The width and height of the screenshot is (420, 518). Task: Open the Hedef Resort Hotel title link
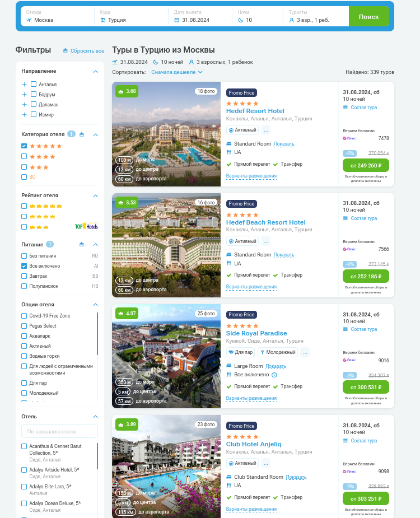pyautogui.click(x=255, y=111)
